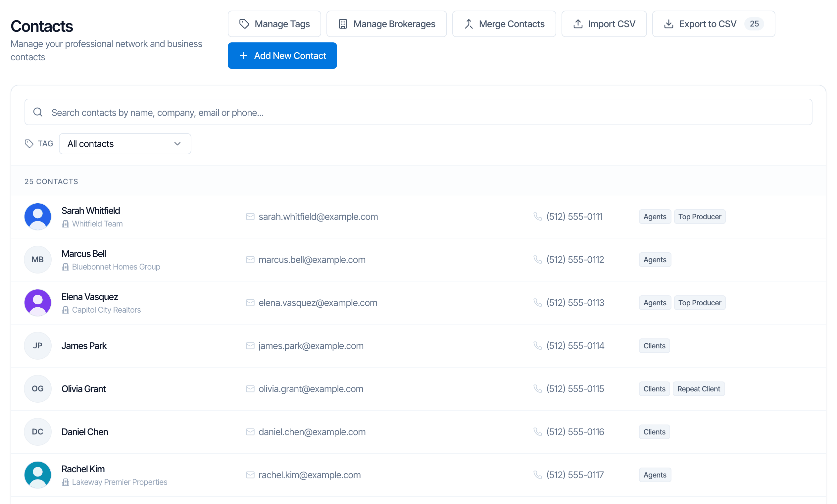
Task: Click building icon by Bluebonnet Homes Group
Action: [66, 267]
